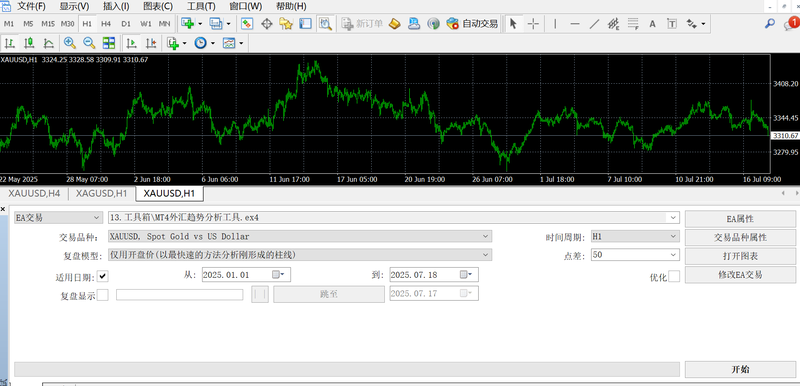Check the 优化 optimization checkbox
This screenshot has width=800, height=386.
point(674,276)
